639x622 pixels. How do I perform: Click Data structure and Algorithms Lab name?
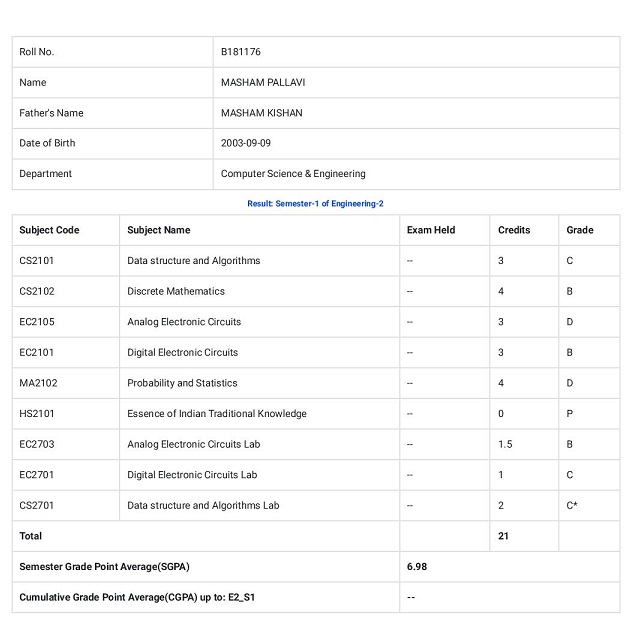(203, 505)
